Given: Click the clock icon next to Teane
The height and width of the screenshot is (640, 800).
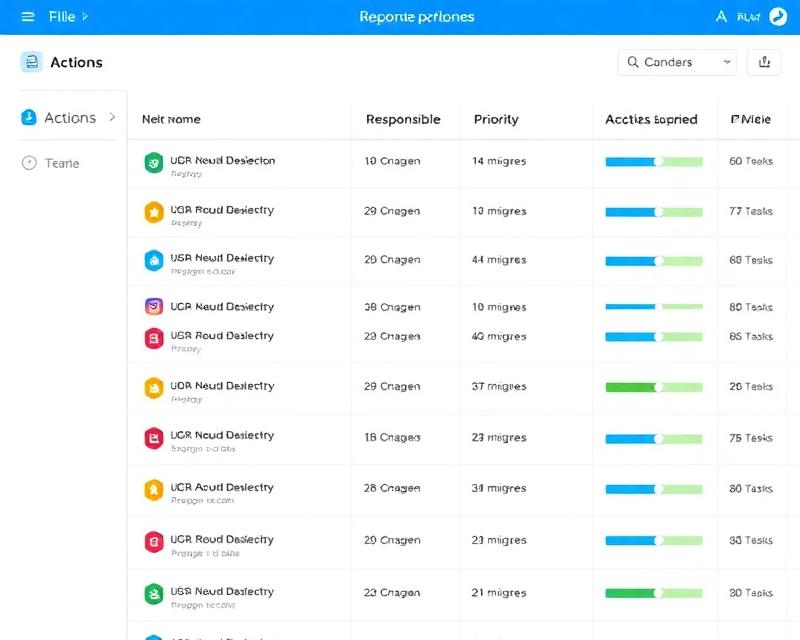Looking at the screenshot, I should tap(29, 163).
